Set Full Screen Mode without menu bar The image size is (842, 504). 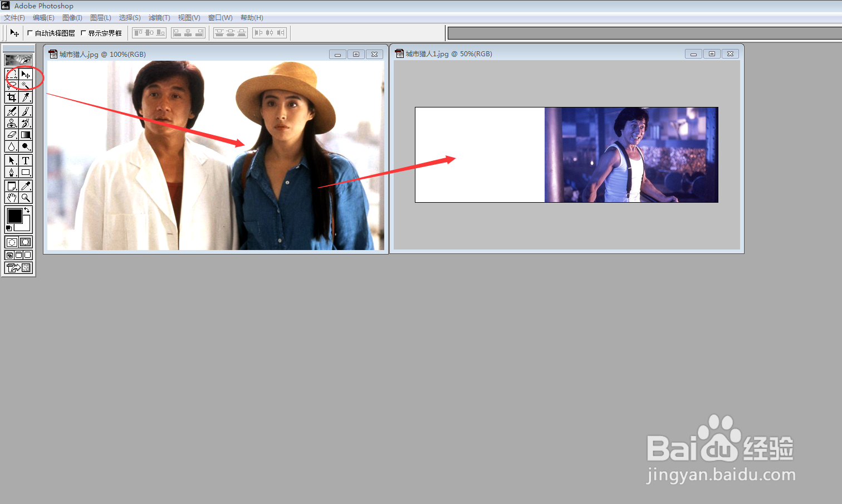click(x=28, y=255)
